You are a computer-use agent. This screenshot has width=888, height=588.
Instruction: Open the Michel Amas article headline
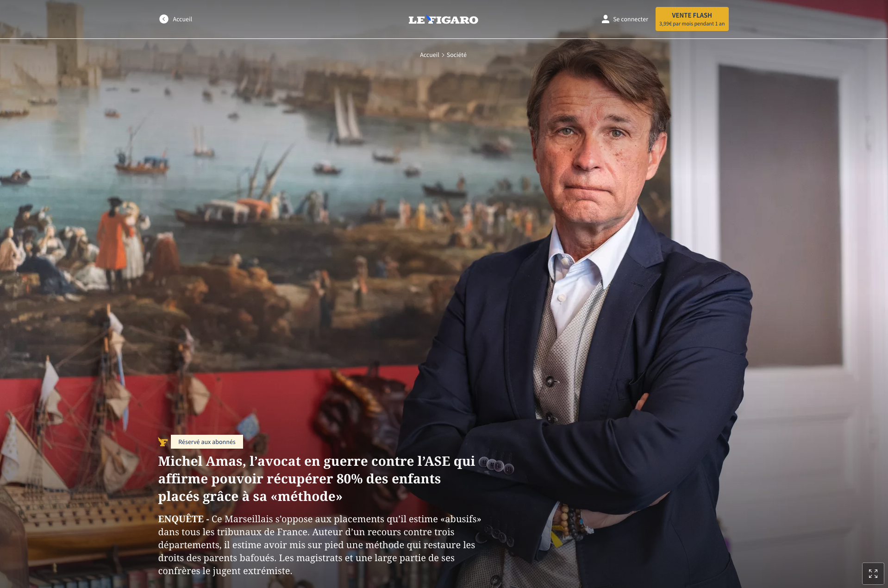pyautogui.click(x=317, y=479)
